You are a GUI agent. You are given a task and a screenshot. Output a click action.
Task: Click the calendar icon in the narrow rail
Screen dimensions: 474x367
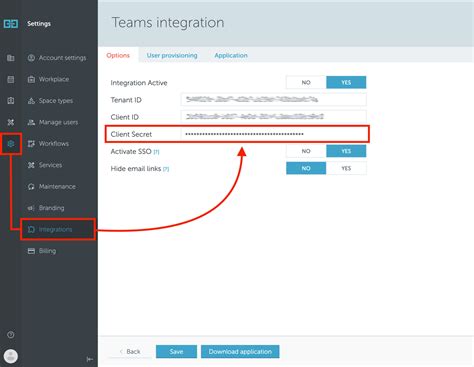(x=11, y=79)
